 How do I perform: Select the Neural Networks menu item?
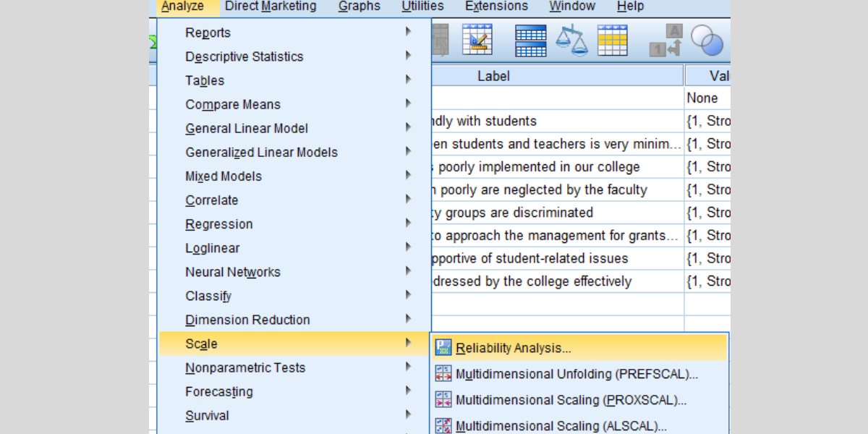(294, 272)
